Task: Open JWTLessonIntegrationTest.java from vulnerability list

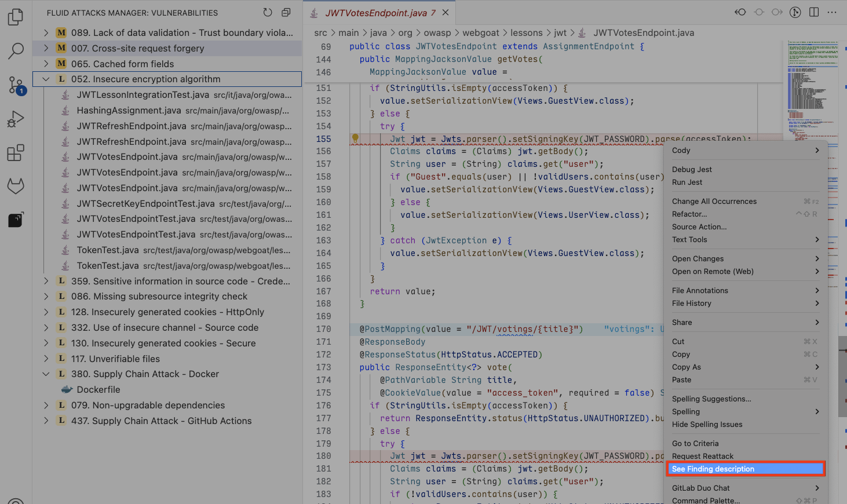Action: pyautogui.click(x=167, y=95)
